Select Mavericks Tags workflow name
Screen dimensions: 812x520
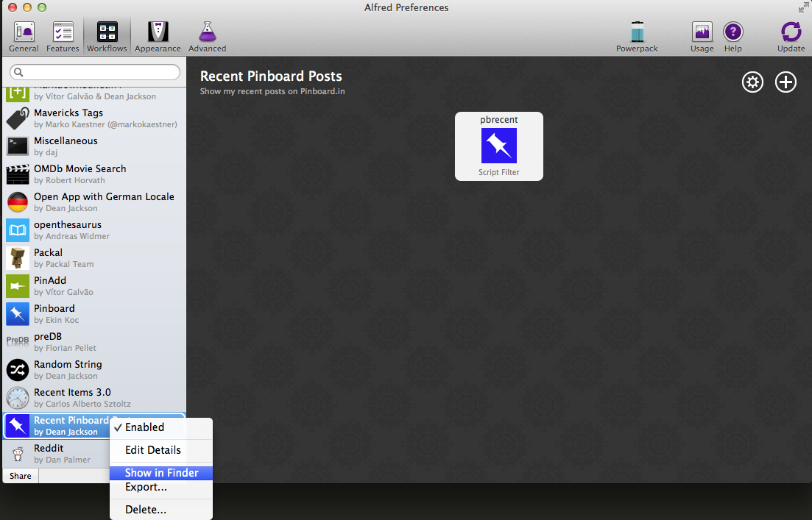coord(68,113)
